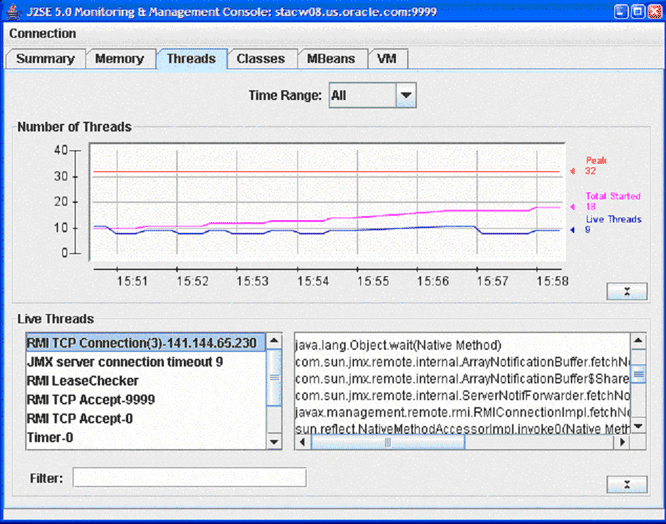This screenshot has width=666, height=524.
Task: Click the Peak legend marker
Action: [573, 171]
